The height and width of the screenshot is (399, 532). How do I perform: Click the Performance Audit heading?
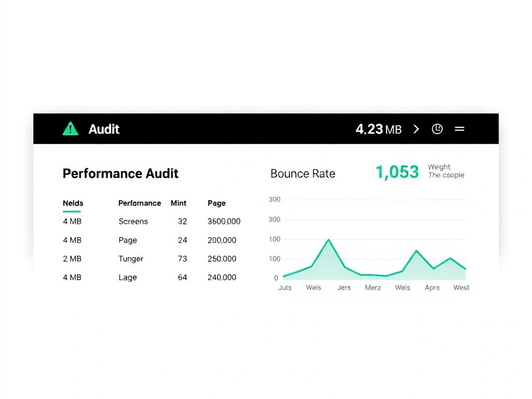click(121, 174)
